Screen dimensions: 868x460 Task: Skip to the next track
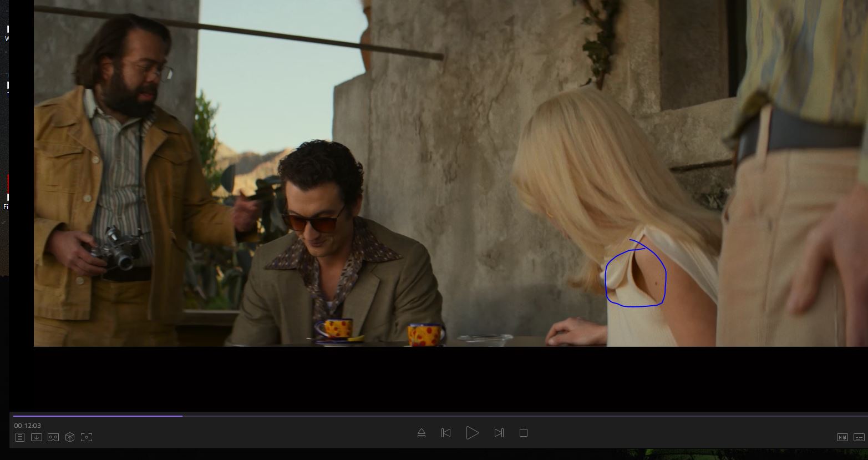pyautogui.click(x=499, y=433)
